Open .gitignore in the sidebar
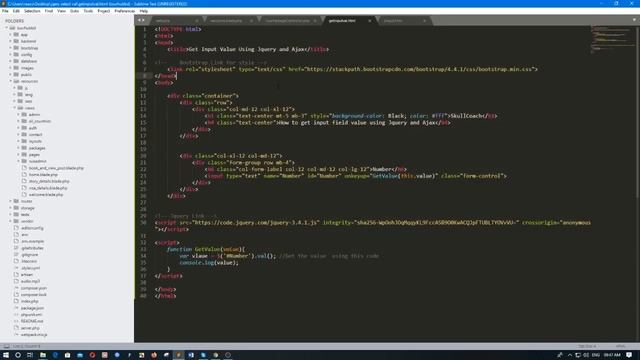The width and height of the screenshot is (640, 360). click(29, 254)
